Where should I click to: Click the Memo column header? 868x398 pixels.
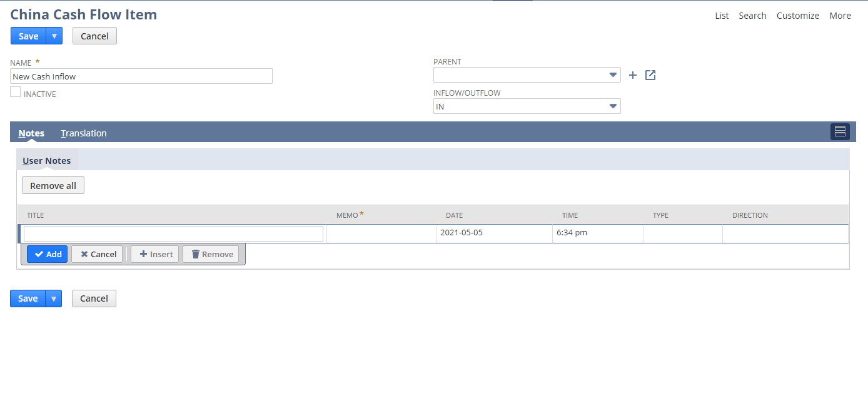tap(348, 215)
